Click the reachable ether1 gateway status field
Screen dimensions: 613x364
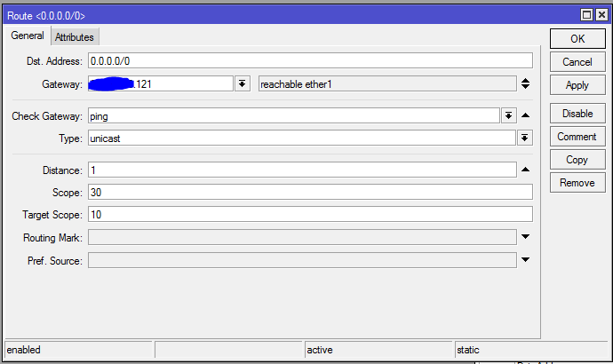point(387,84)
